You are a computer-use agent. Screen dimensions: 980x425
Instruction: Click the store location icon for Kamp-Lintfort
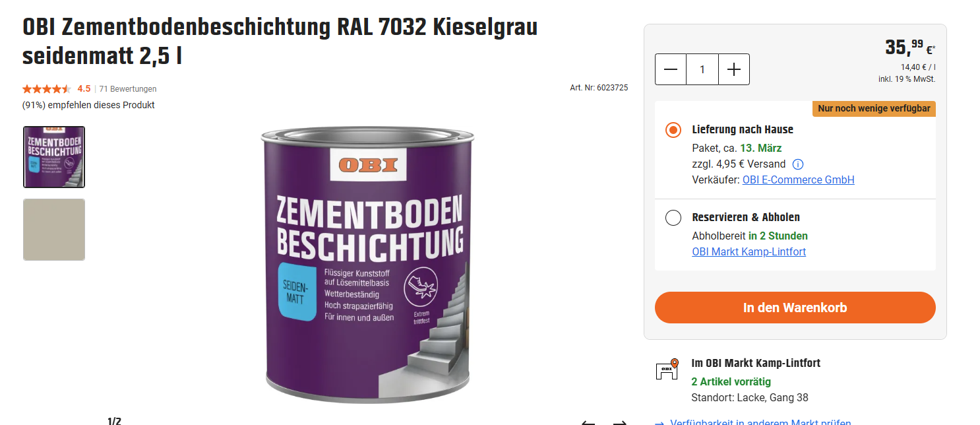pyautogui.click(x=667, y=370)
